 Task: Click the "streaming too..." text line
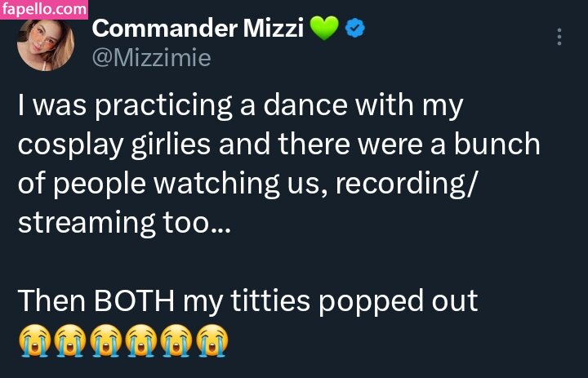pos(124,223)
